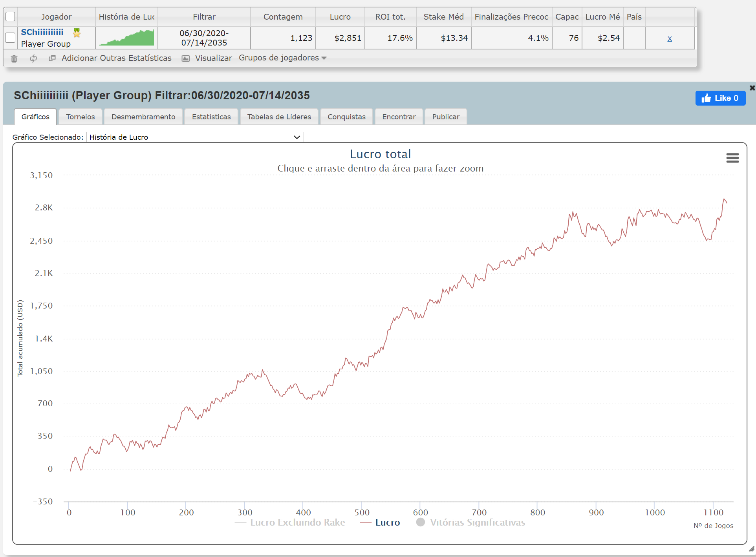Click the Facebook Like thumbs-up button
Screen dimensions: 756x557
pos(720,98)
